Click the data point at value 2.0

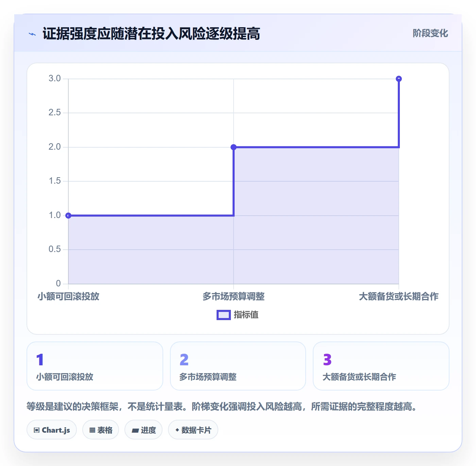click(234, 147)
